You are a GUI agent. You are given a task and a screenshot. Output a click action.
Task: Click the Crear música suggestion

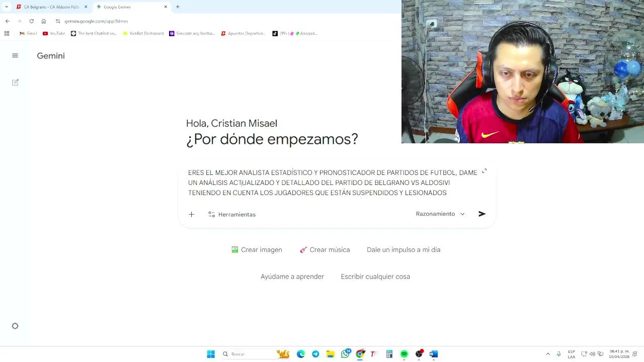325,249
